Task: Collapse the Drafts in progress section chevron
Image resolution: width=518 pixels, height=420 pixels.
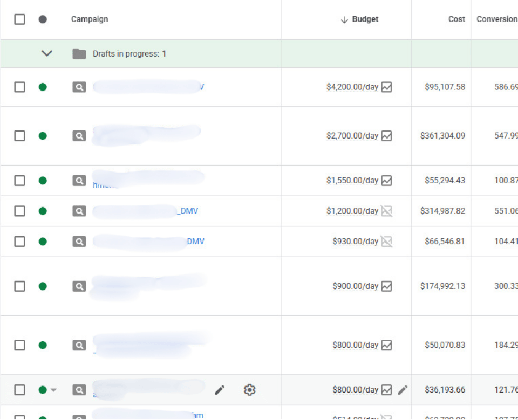Action: 47,54
